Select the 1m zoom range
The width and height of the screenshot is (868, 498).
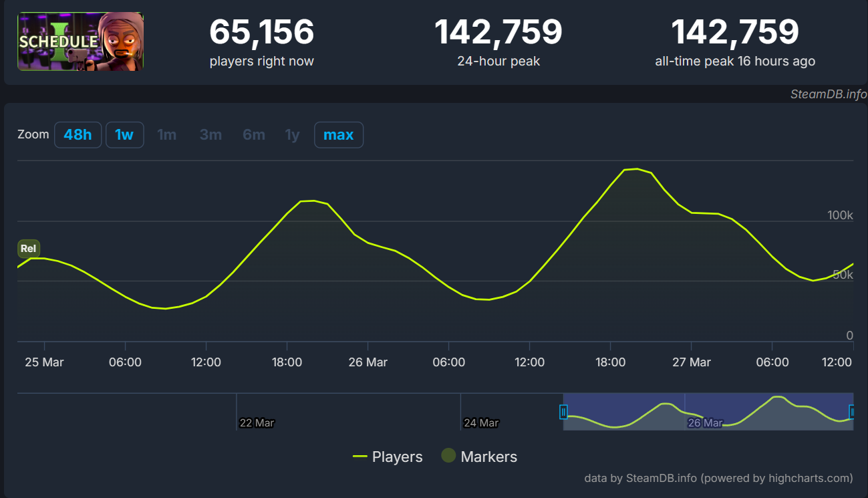167,134
